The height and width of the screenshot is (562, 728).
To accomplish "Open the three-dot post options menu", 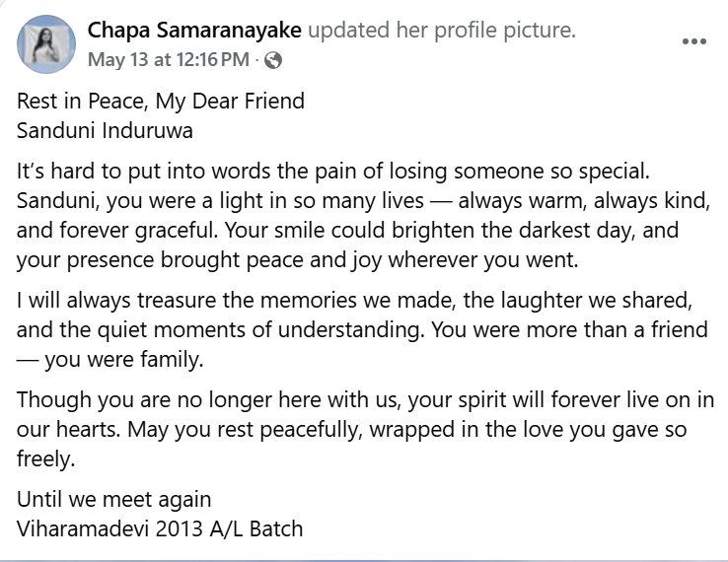I will (694, 41).
